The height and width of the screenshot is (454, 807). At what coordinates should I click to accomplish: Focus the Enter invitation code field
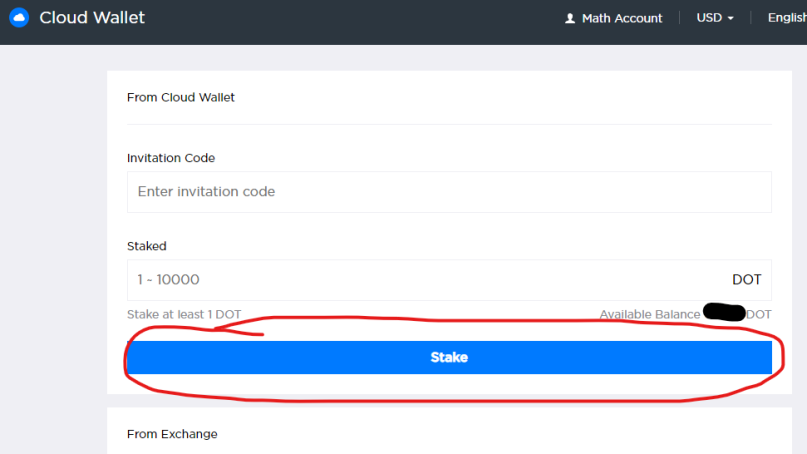click(x=449, y=192)
